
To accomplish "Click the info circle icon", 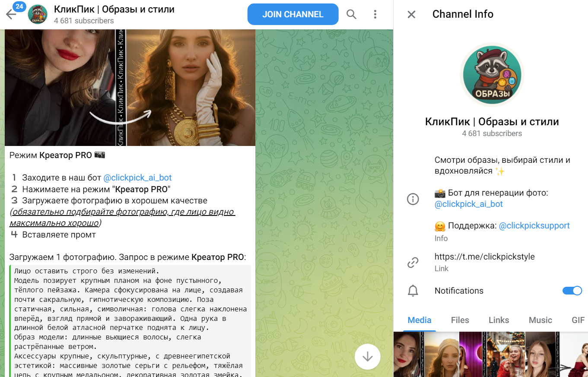I will tap(413, 199).
